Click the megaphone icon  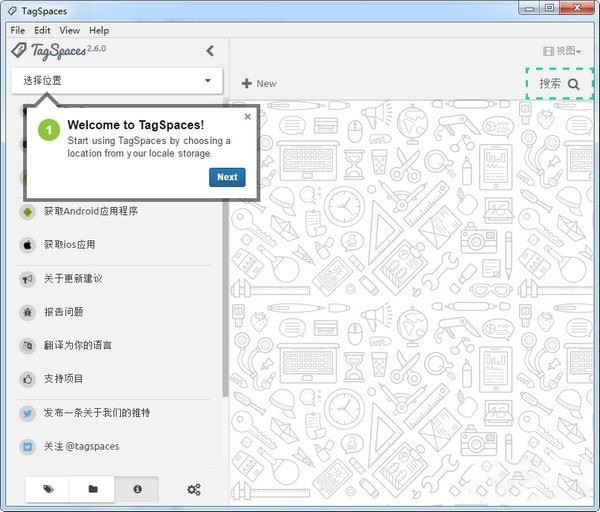point(28,279)
